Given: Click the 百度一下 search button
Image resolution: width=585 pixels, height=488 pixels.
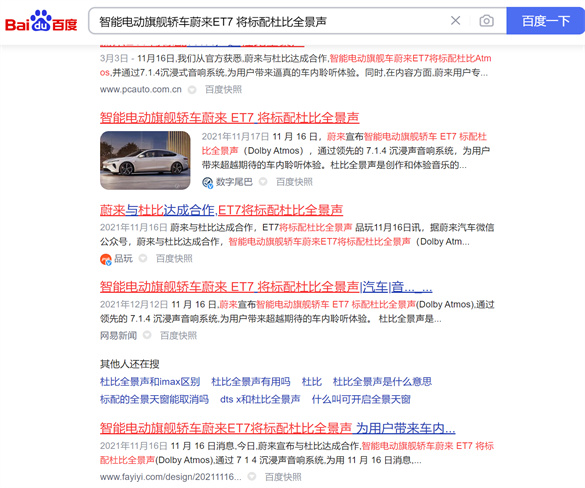Looking at the screenshot, I should point(545,21).
